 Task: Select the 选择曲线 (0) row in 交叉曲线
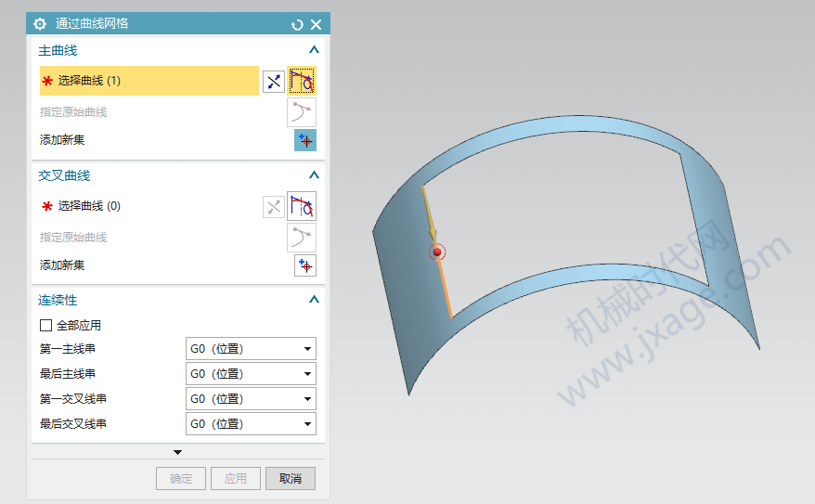(149, 206)
